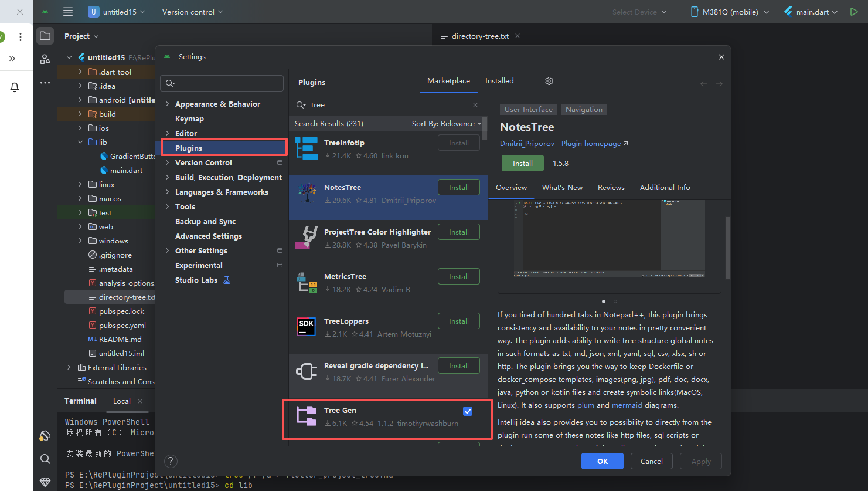Select the TreeLoppers SDK plugin icon
The height and width of the screenshot is (491, 868).
307,327
